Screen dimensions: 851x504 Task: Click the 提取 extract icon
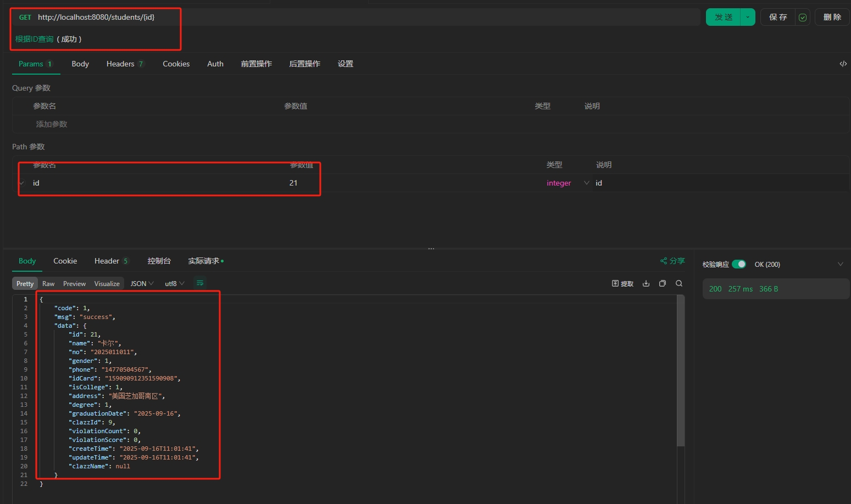click(622, 283)
